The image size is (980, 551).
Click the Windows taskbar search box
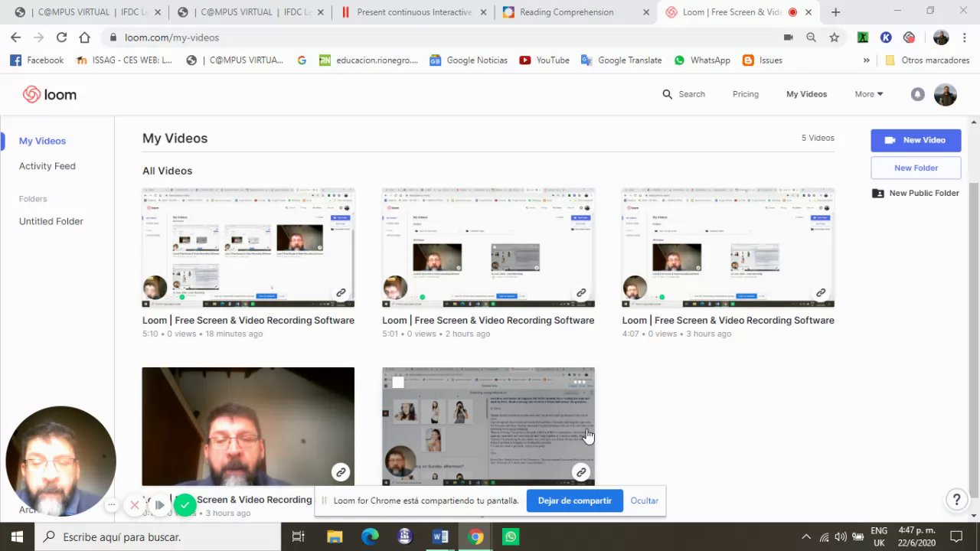157,536
